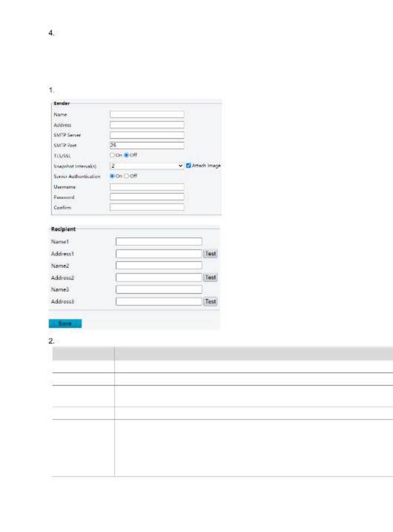Enable Server Authentication On radio button
The image size is (393, 532).
point(112,176)
